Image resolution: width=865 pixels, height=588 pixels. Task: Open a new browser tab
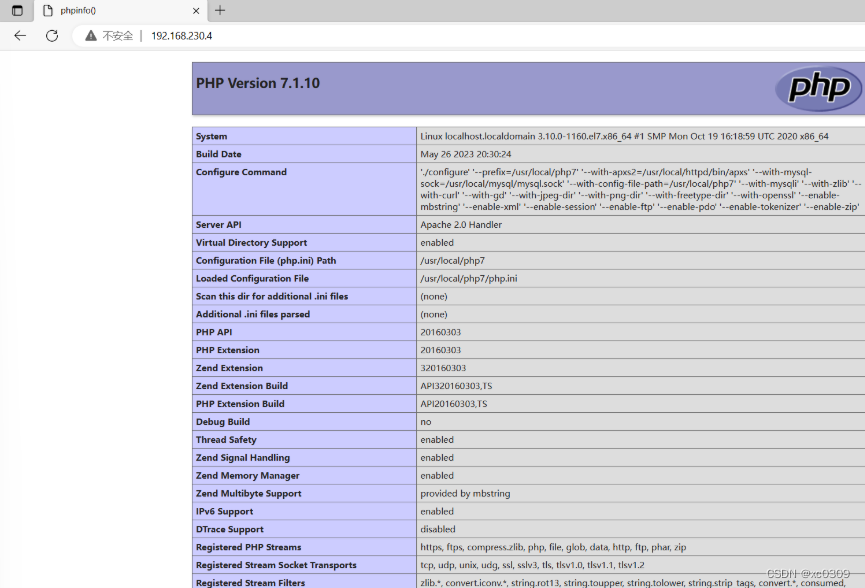pyautogui.click(x=220, y=10)
